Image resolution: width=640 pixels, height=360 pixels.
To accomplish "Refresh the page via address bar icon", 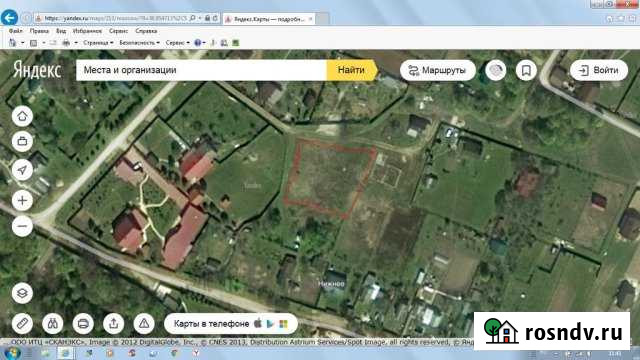I will tap(215, 18).
